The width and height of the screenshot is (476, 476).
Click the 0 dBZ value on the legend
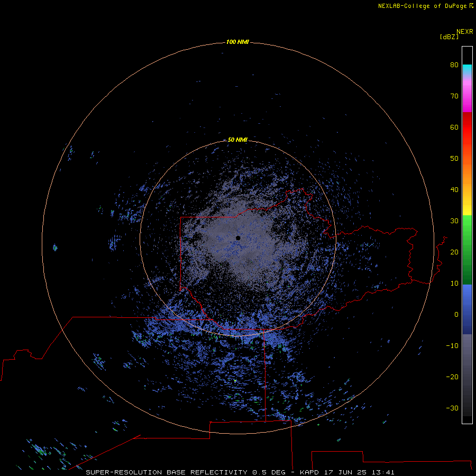tap(456, 315)
